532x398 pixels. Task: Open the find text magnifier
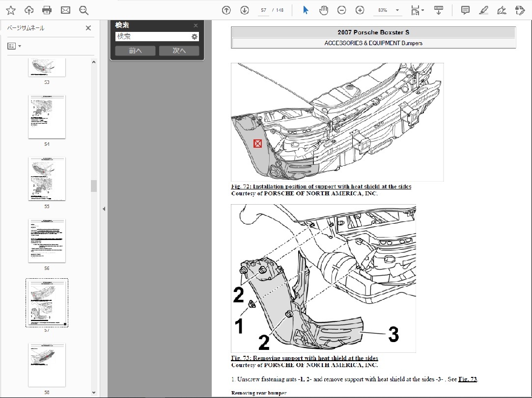tap(84, 10)
